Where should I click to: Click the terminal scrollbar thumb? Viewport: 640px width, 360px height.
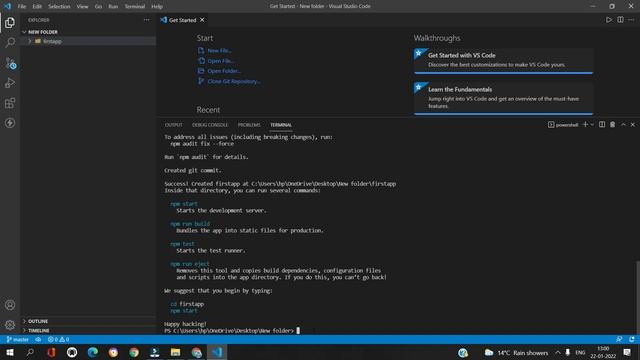click(x=638, y=297)
